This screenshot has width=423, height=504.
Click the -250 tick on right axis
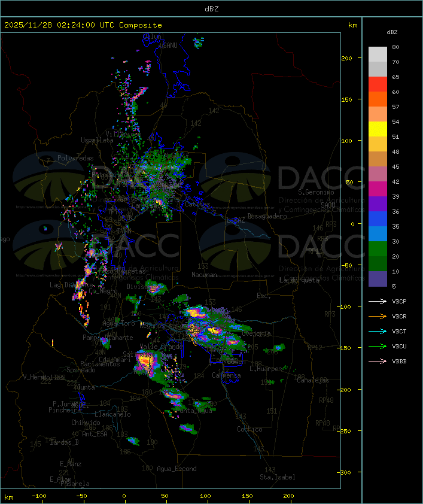tap(345, 431)
